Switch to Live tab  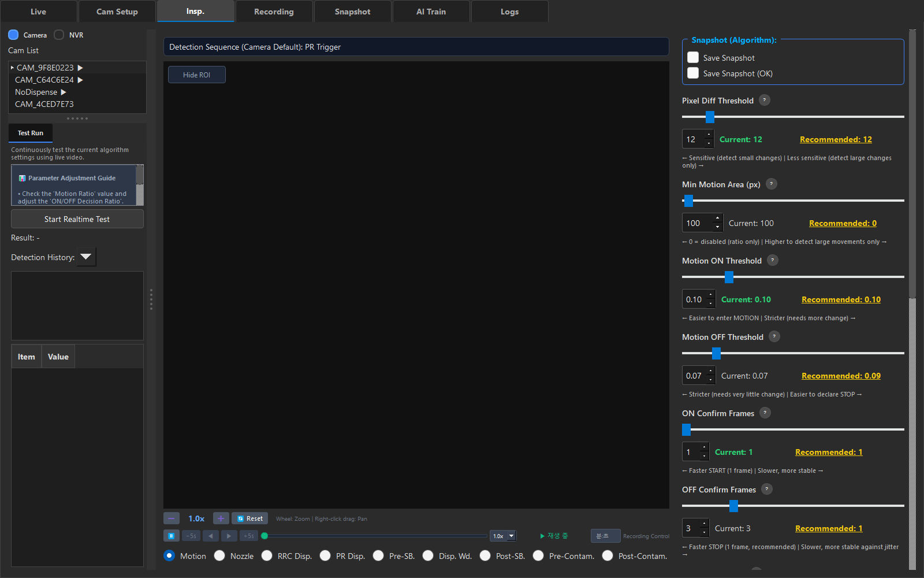[38, 12]
